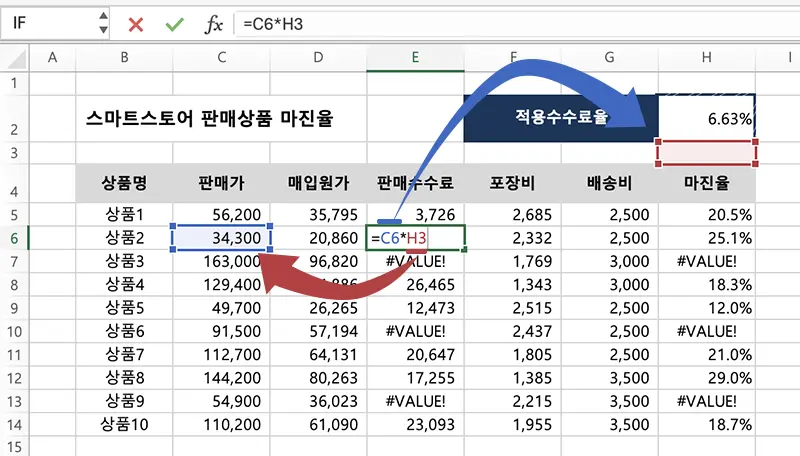Click the 29.0% margin cell
Viewport: 800px width, 456px height.
[x=707, y=378]
